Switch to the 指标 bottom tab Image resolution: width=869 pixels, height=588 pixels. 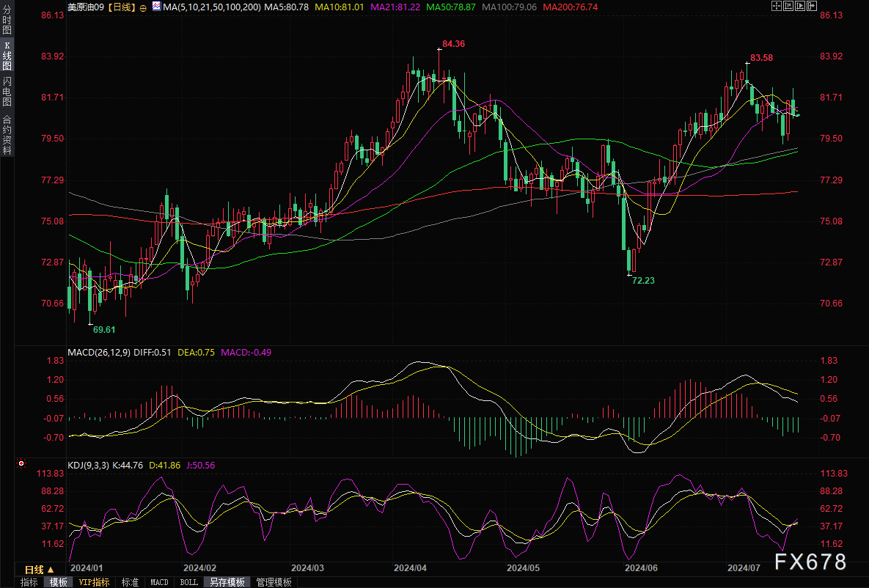coord(29,582)
